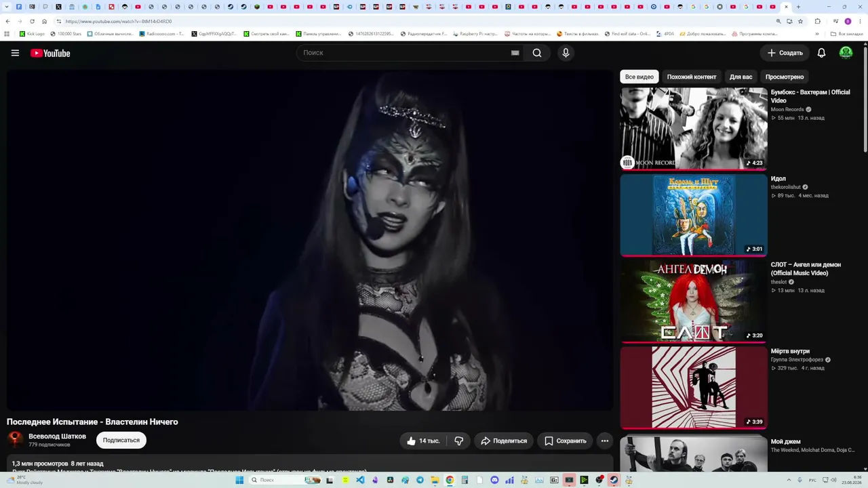Open Moon Records channel link
This screenshot has width=868, height=488.
pyautogui.click(x=787, y=109)
